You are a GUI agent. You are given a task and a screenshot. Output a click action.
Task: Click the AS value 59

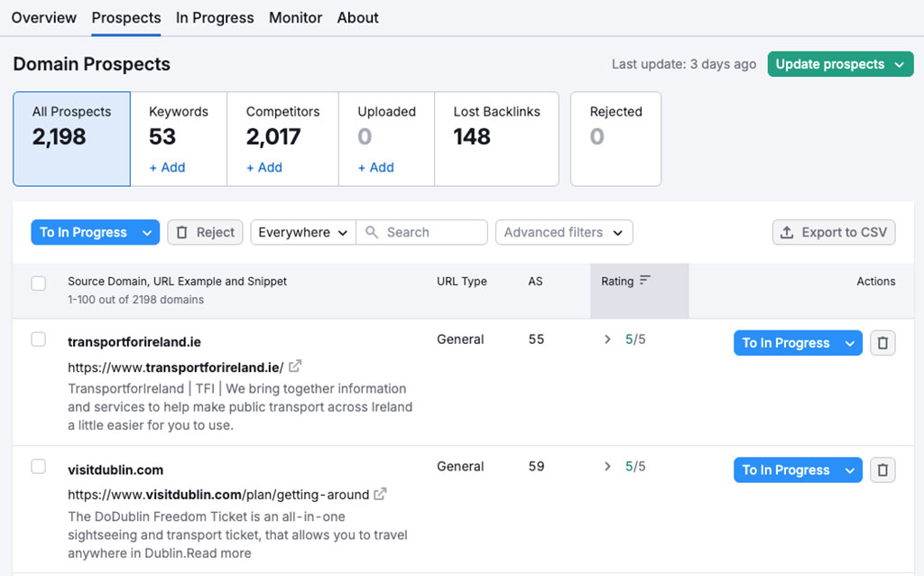536,467
